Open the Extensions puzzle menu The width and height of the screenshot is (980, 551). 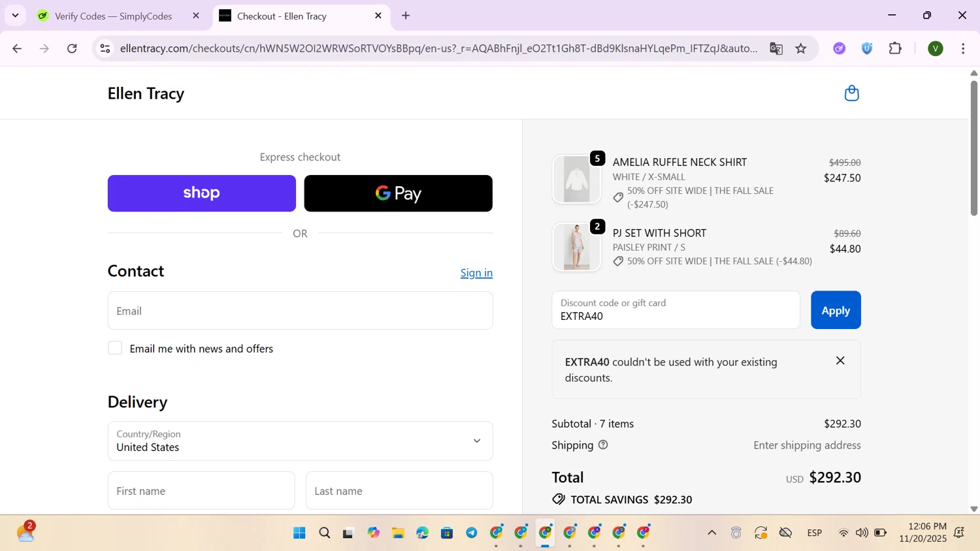(x=895, y=48)
